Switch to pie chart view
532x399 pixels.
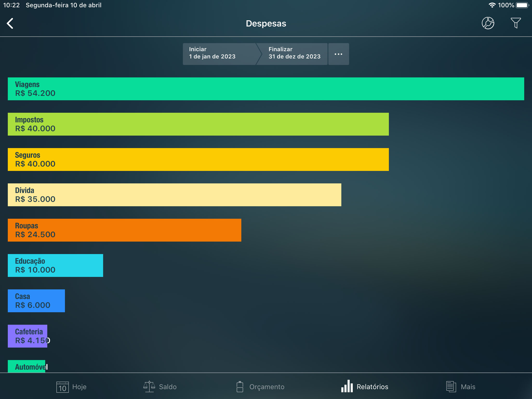(x=488, y=23)
